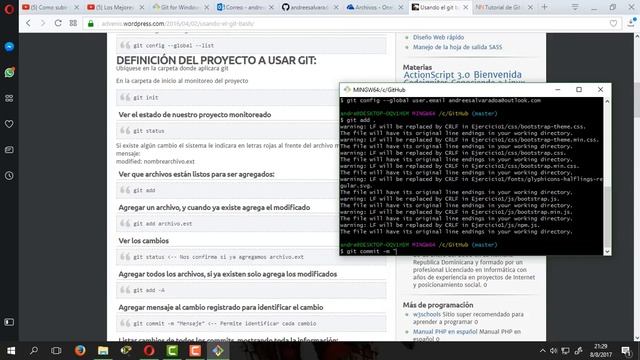Open WhatsApp in Opera sidebar
Image resolution: width=640 pixels, height=360 pixels.
tap(9, 73)
